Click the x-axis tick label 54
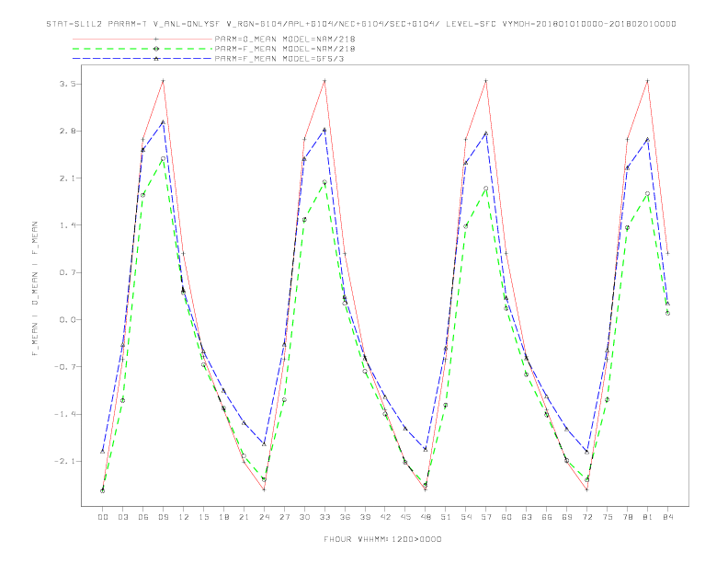Viewport: 728px width, 563px height. (466, 517)
